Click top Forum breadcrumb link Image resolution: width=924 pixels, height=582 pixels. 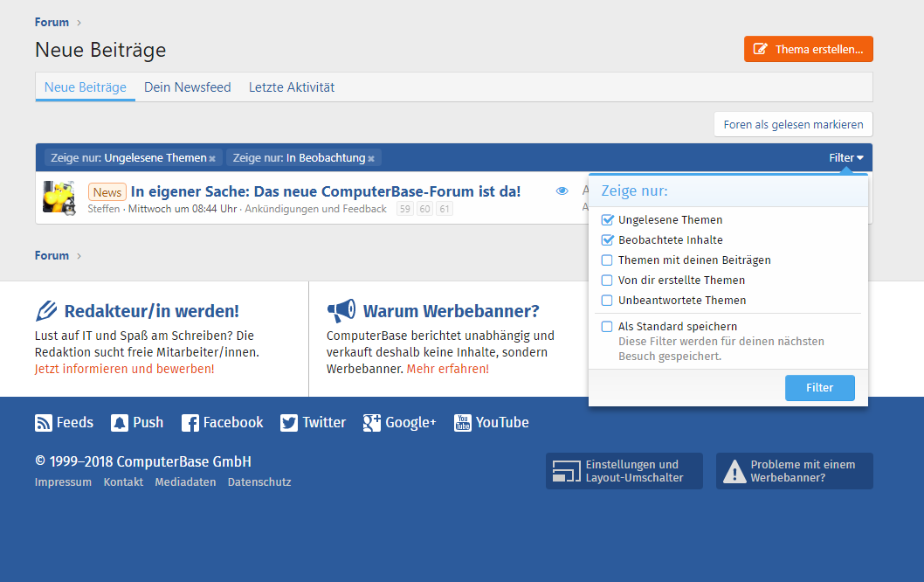pyautogui.click(x=52, y=23)
